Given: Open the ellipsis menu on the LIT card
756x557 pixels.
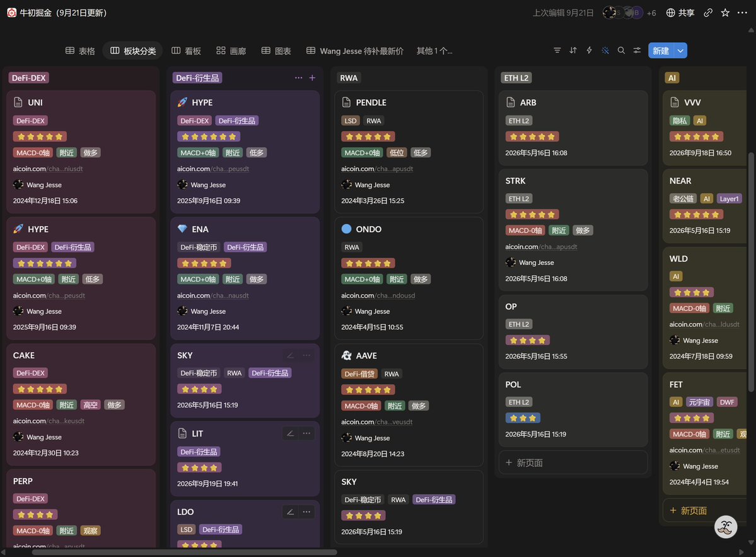Looking at the screenshot, I should click(x=306, y=433).
